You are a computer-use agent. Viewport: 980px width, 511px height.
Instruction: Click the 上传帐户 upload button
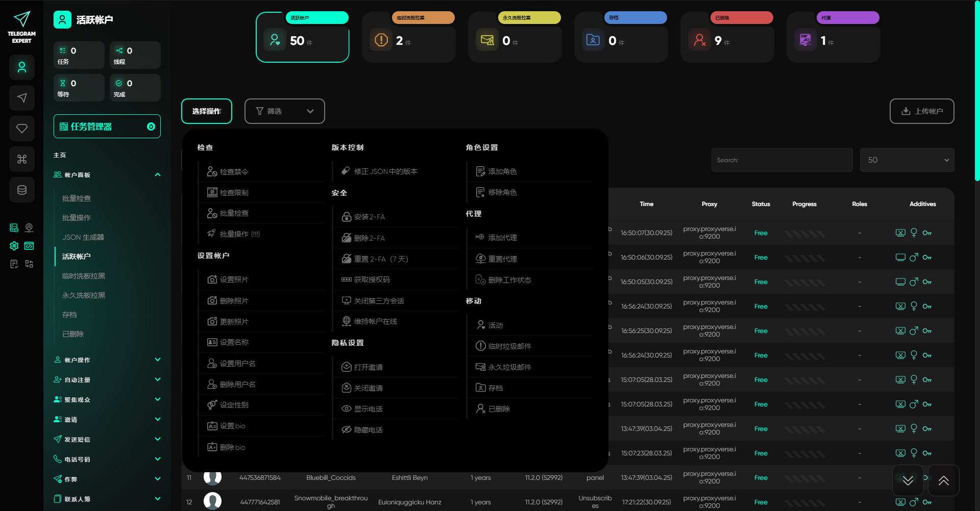click(x=921, y=111)
